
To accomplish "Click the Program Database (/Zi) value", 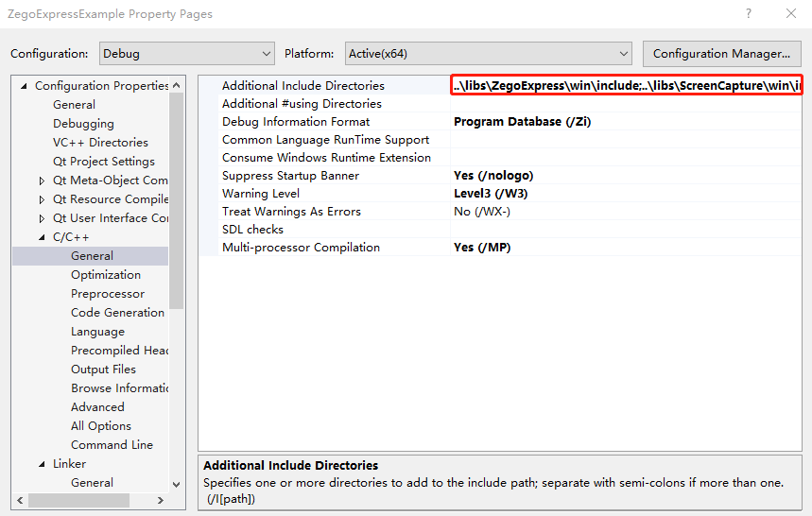I will (522, 122).
